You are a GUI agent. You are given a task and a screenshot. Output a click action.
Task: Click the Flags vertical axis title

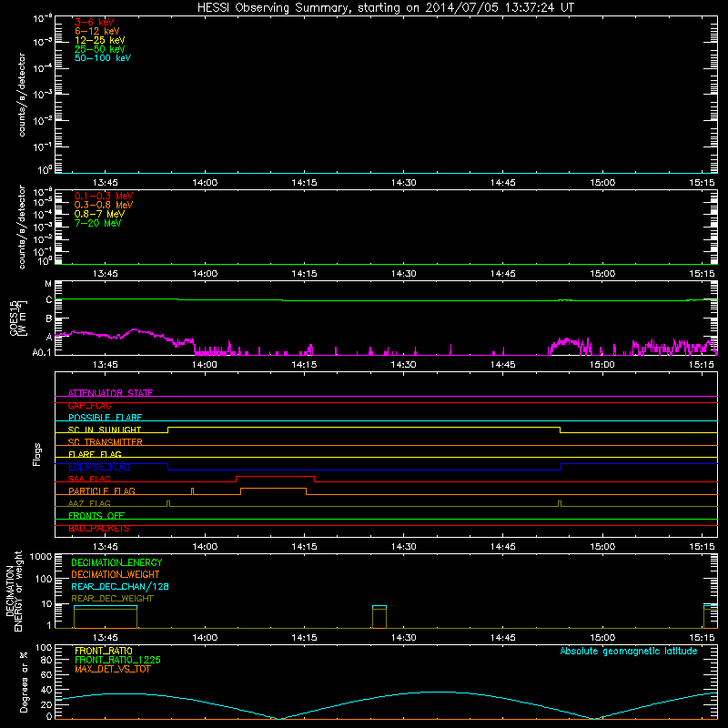tap(36, 454)
